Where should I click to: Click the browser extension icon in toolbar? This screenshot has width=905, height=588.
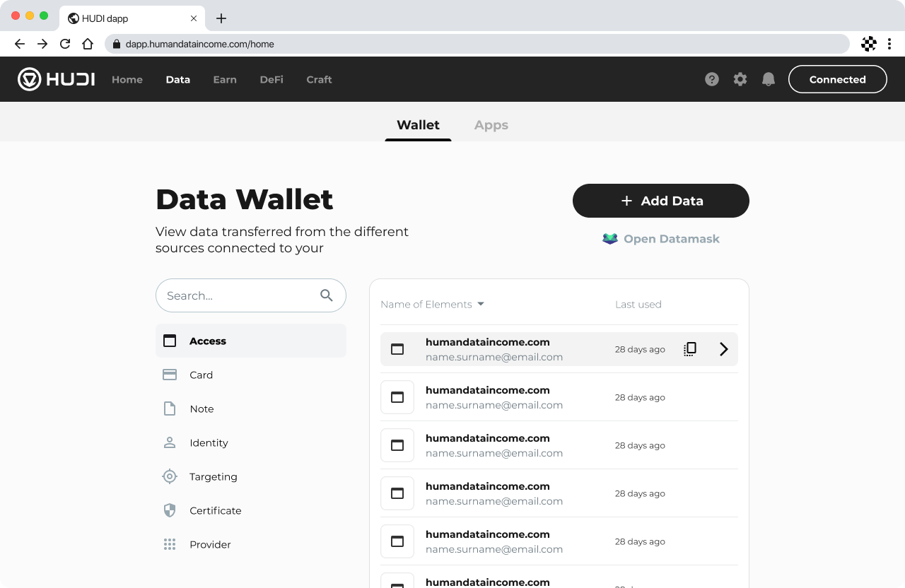869,44
